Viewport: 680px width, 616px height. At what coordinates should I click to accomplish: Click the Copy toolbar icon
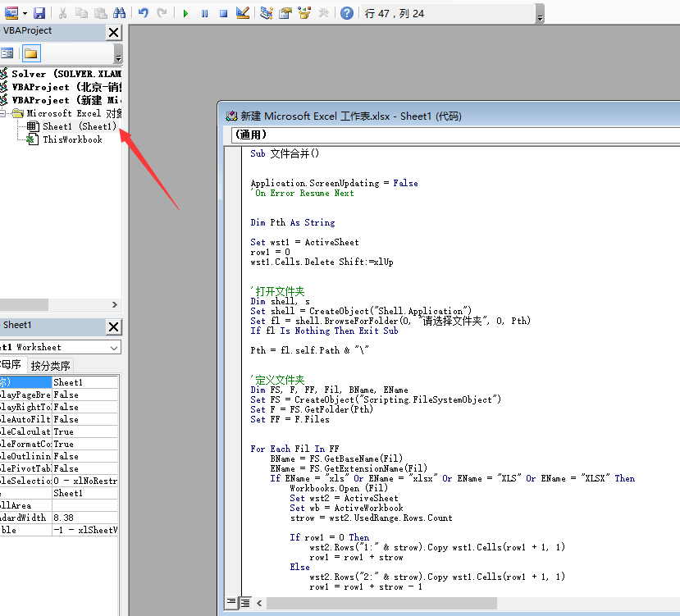click(81, 13)
